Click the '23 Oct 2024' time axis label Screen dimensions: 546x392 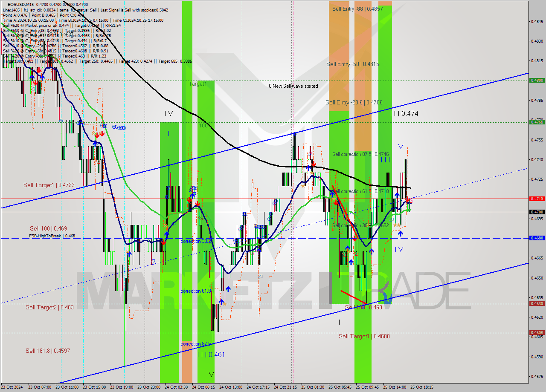point(12,387)
